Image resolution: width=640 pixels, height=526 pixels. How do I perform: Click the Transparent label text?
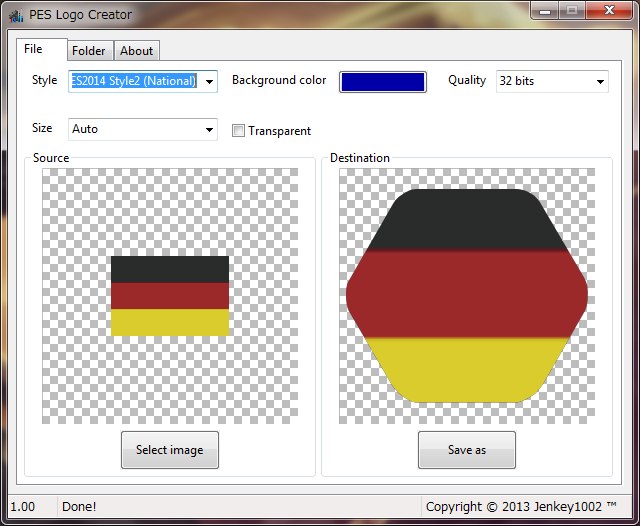[x=280, y=131]
